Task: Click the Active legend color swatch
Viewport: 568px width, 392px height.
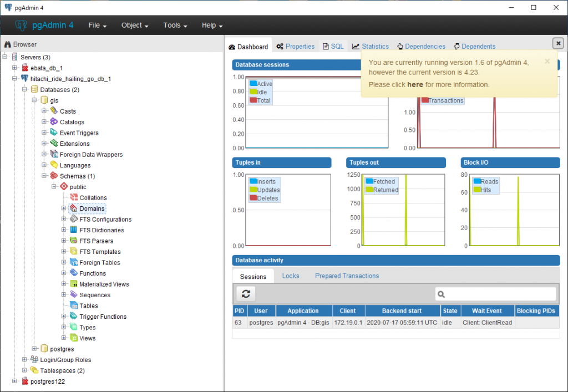Action: pos(253,84)
